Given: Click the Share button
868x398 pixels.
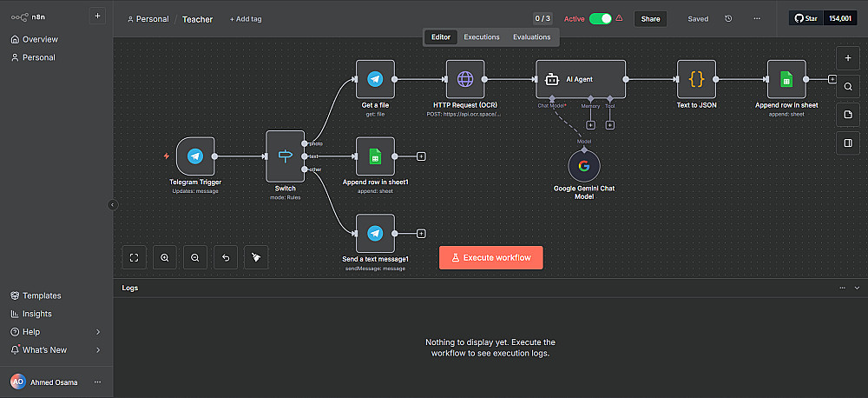Looking at the screenshot, I should (x=650, y=18).
